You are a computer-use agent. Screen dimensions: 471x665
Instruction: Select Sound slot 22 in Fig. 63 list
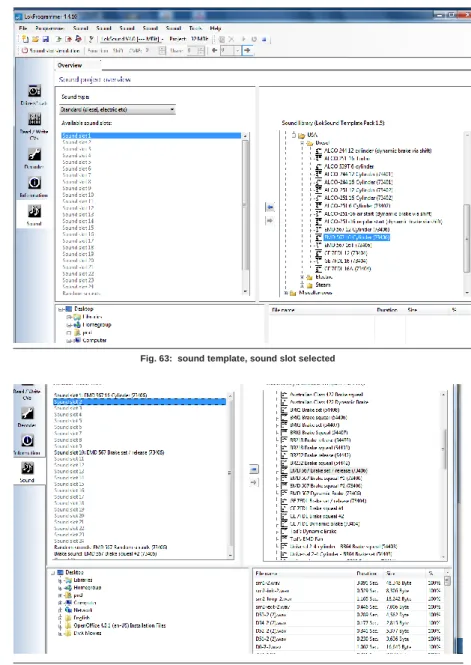[x=78, y=274]
